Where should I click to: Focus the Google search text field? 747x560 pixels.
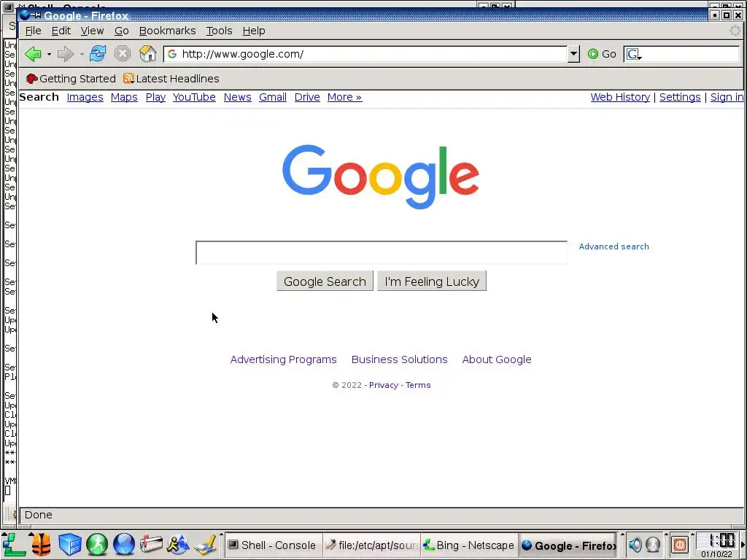381,252
